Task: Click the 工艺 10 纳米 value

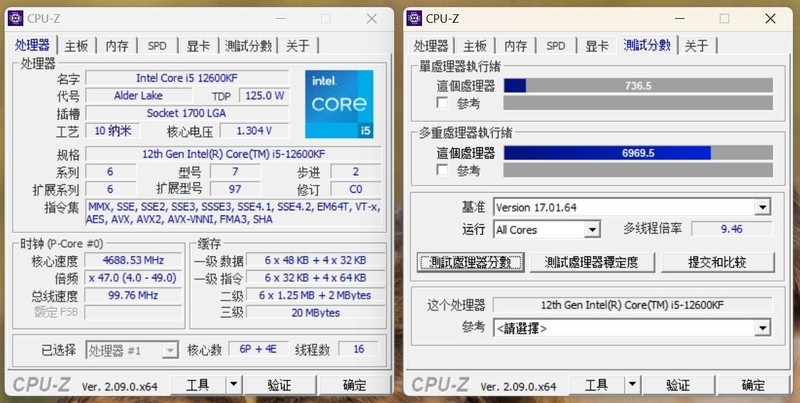Action: pos(113,131)
